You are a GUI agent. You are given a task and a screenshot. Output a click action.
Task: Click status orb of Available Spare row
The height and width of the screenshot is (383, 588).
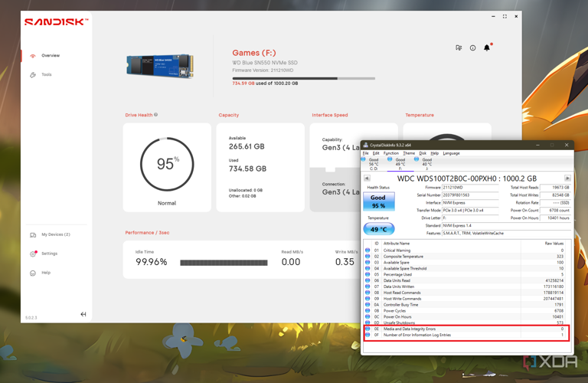pyautogui.click(x=367, y=263)
